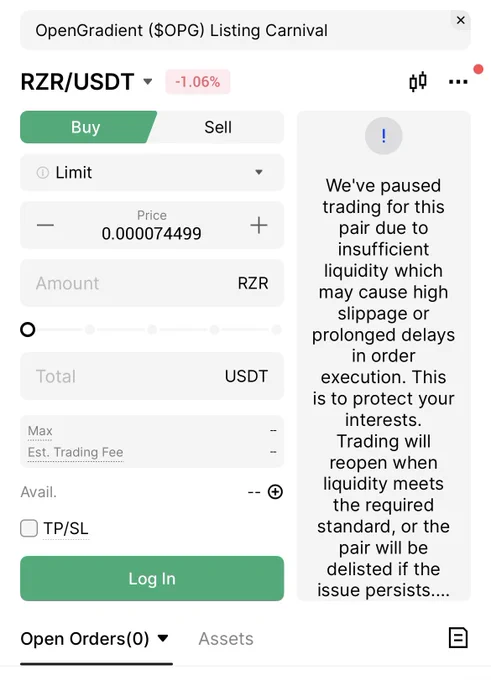Expand the RZR/USDT pair selector arrow
The width and height of the screenshot is (491, 680).
(148, 82)
